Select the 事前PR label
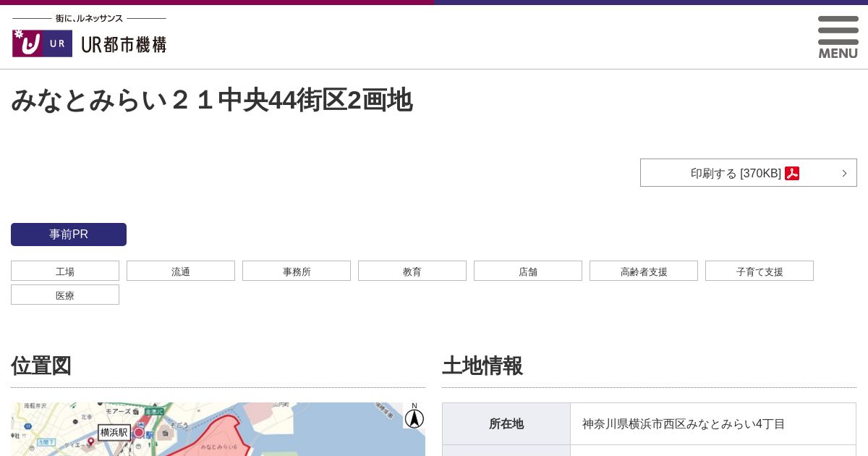868x456 pixels. (x=69, y=235)
